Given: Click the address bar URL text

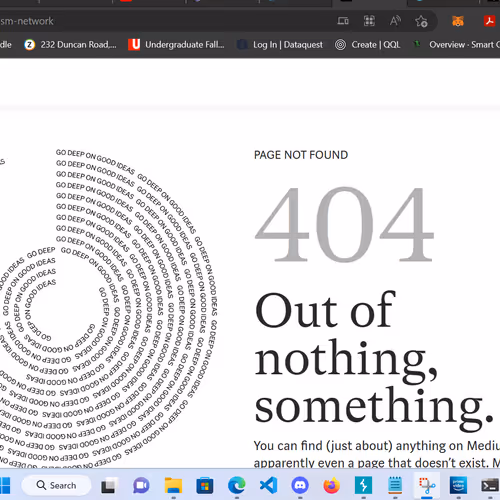Looking at the screenshot, I should (27, 21).
